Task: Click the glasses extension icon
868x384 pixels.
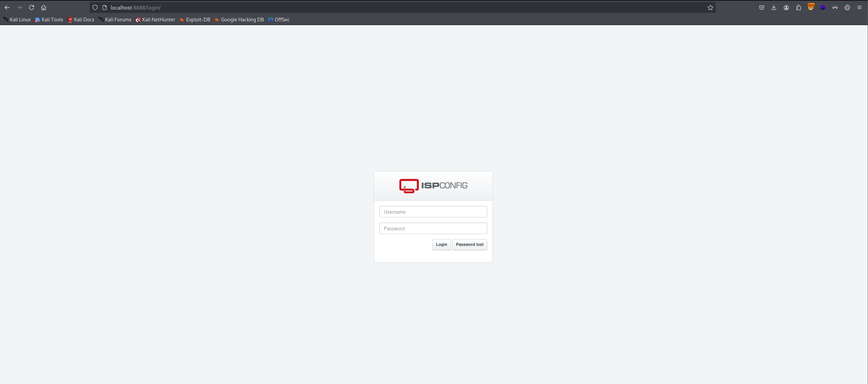Action: click(835, 7)
